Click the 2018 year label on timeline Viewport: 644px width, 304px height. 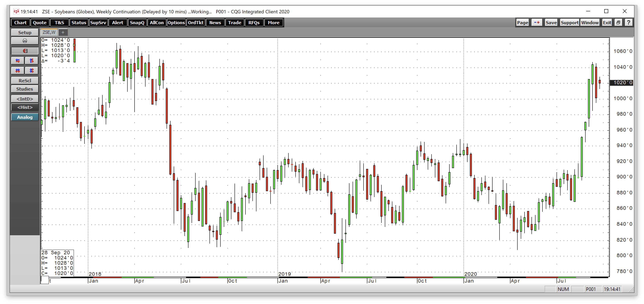pyautogui.click(x=95, y=274)
